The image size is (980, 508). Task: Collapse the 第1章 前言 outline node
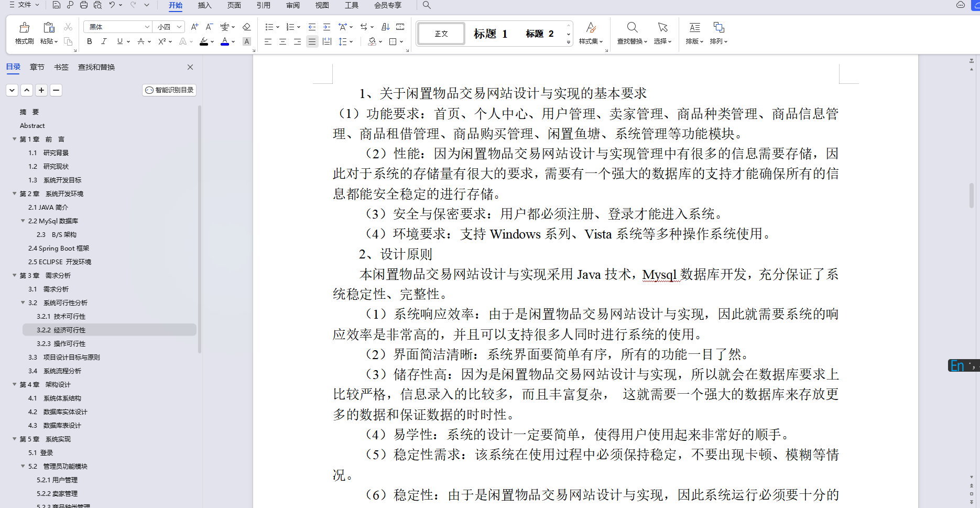pyautogui.click(x=15, y=139)
